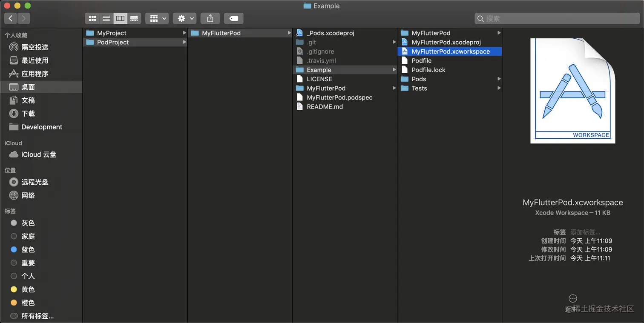
Task: Select the .gitignore file
Action: pos(345,51)
